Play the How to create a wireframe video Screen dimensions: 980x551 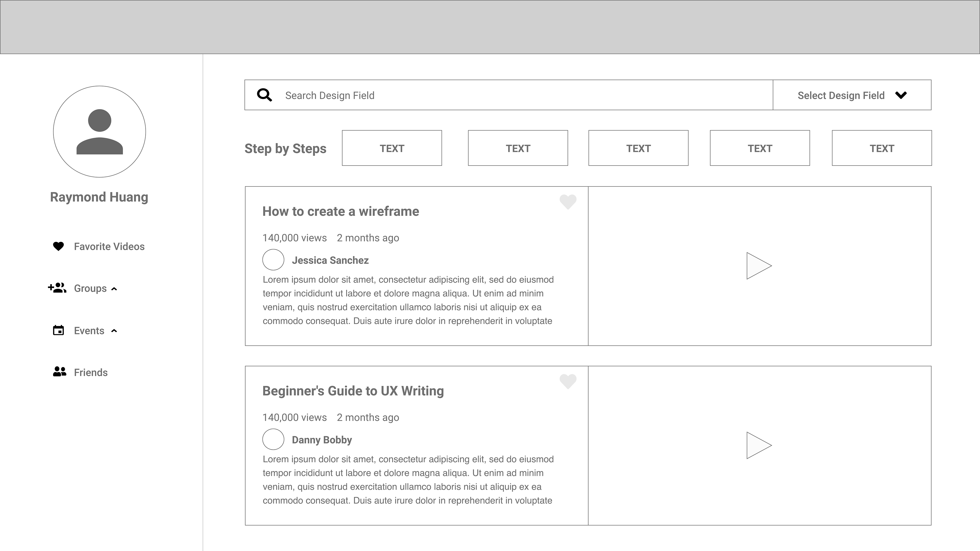[758, 266]
